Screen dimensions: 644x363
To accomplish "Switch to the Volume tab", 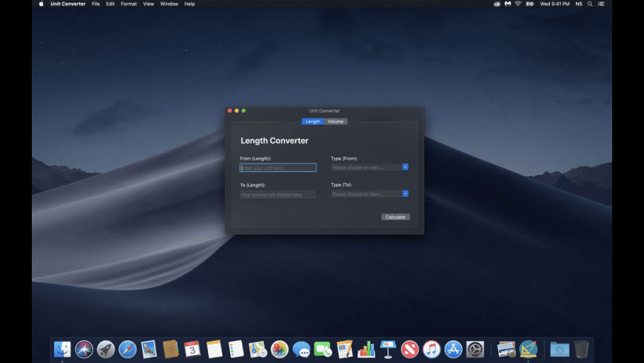I will (336, 121).
